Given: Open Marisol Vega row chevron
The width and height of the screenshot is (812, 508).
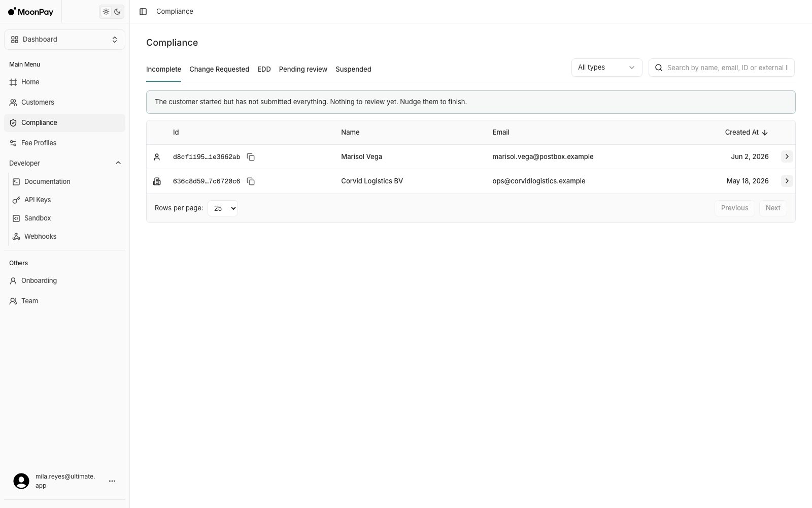Looking at the screenshot, I should pos(787,156).
